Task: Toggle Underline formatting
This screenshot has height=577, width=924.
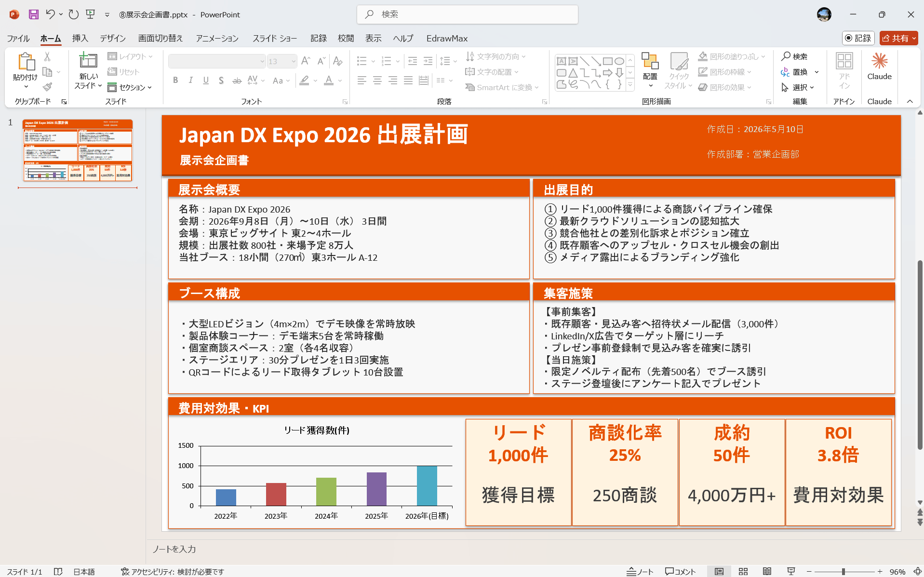Action: tap(206, 81)
